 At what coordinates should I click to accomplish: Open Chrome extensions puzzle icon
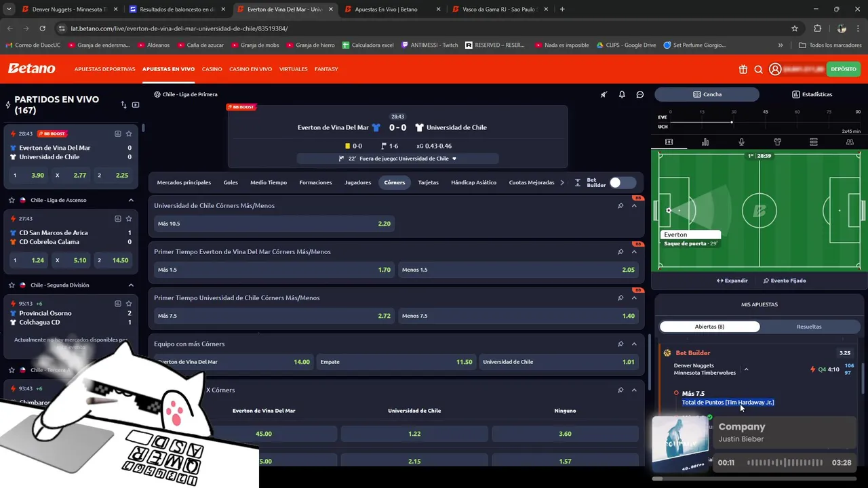[x=817, y=28]
